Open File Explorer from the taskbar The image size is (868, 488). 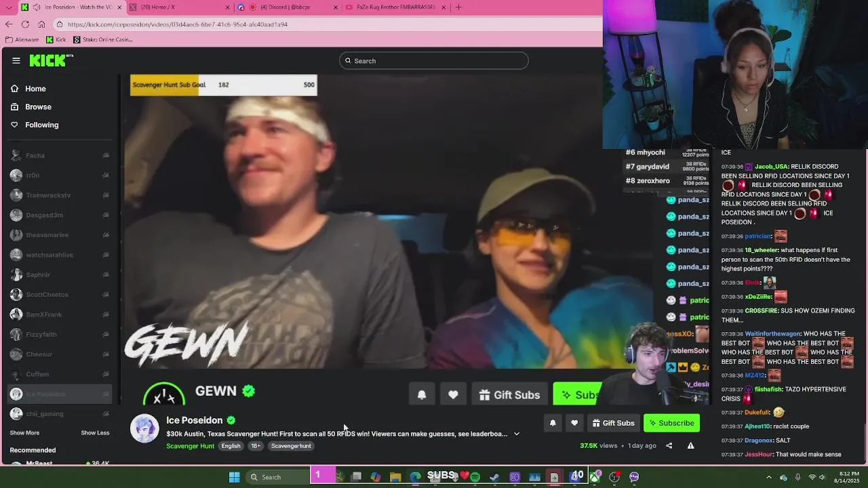click(395, 477)
